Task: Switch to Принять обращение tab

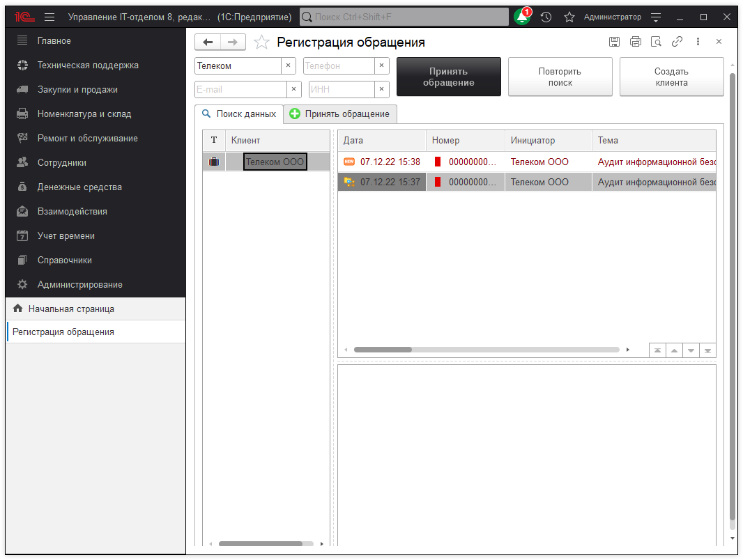Action: [340, 114]
